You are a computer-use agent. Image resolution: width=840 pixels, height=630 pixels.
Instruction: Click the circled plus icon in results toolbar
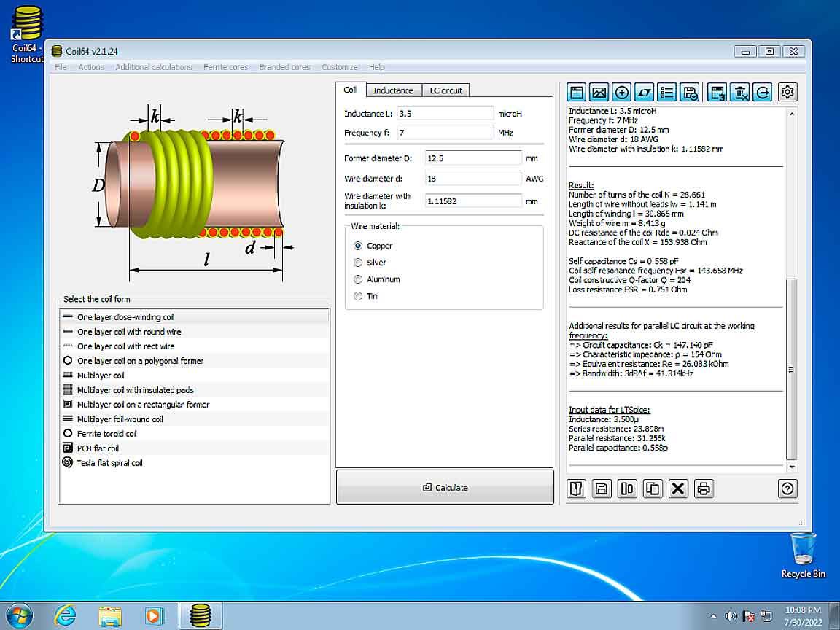click(x=621, y=92)
